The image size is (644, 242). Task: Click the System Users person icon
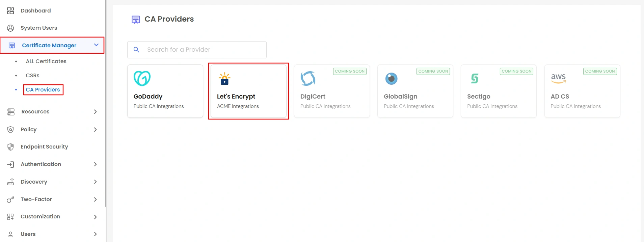pyautogui.click(x=10, y=28)
